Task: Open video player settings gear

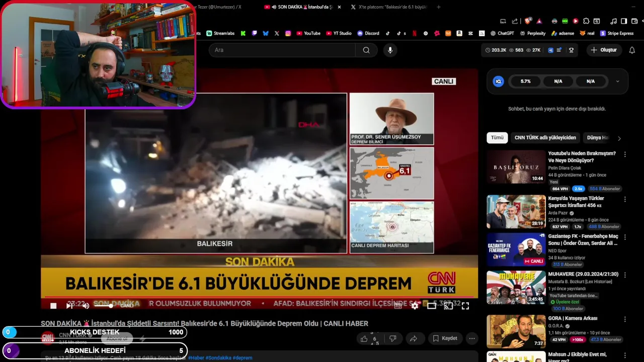Action: [415, 306]
